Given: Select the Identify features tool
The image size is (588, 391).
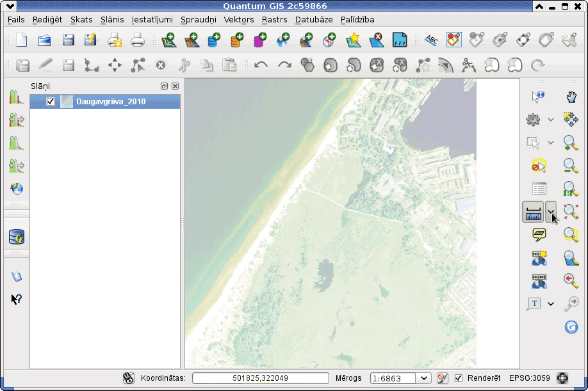Looking at the screenshot, I should click(538, 97).
